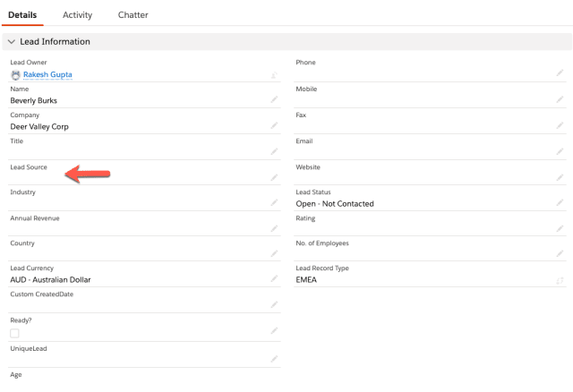Edit Lead Status with pencil icon
The image size is (573, 392).
[560, 203]
